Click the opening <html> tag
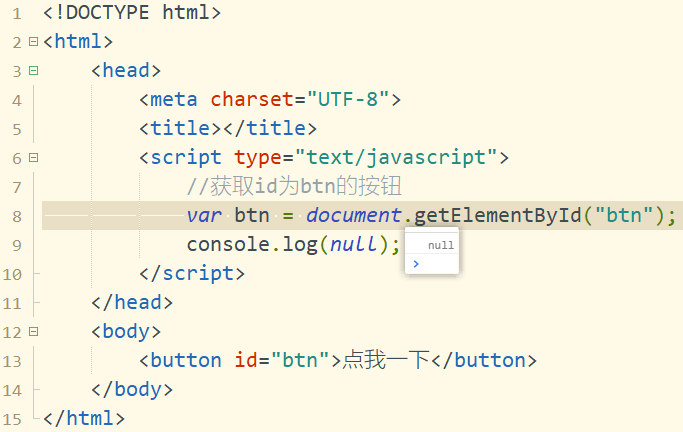Viewport: 683px width, 432px height. [78, 41]
